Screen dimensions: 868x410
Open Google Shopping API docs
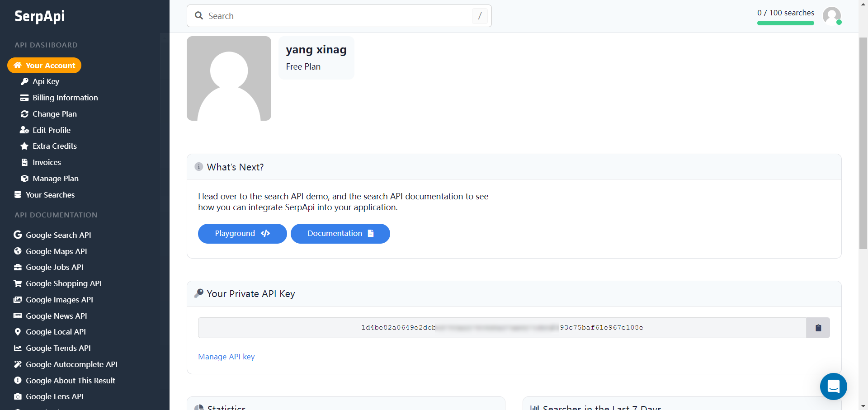coord(64,283)
